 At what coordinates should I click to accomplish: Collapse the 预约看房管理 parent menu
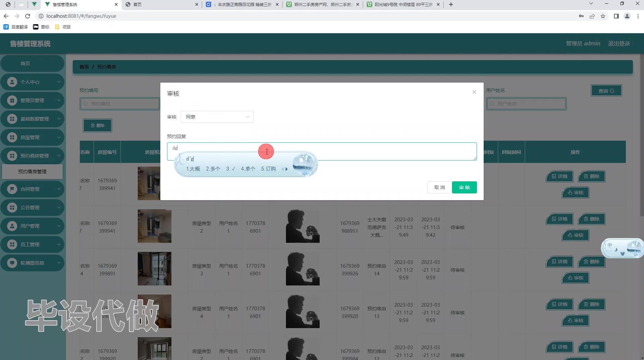pos(32,156)
